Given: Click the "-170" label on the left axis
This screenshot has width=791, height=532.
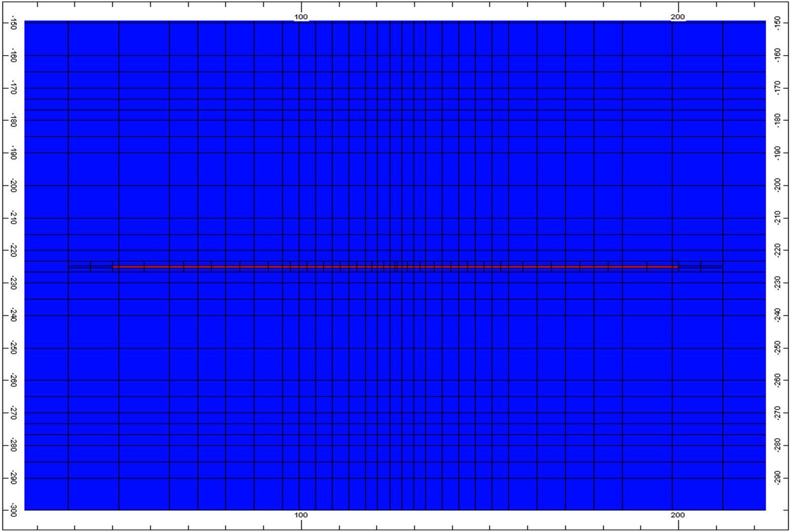Looking at the screenshot, I should coord(13,89).
